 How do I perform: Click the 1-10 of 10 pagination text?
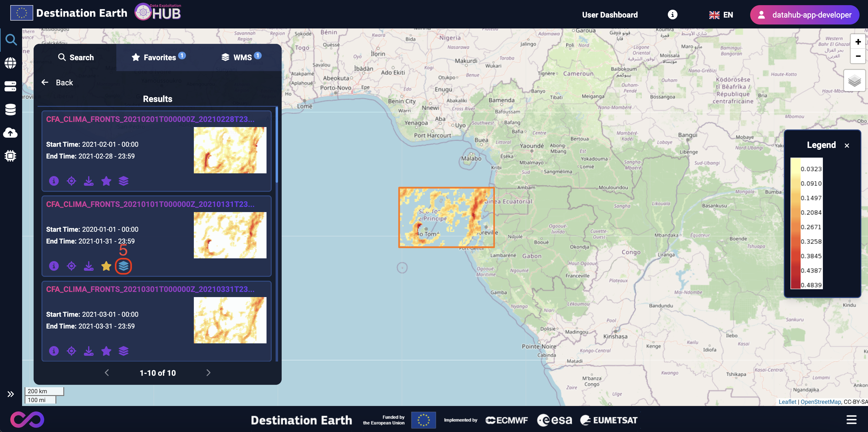point(158,373)
